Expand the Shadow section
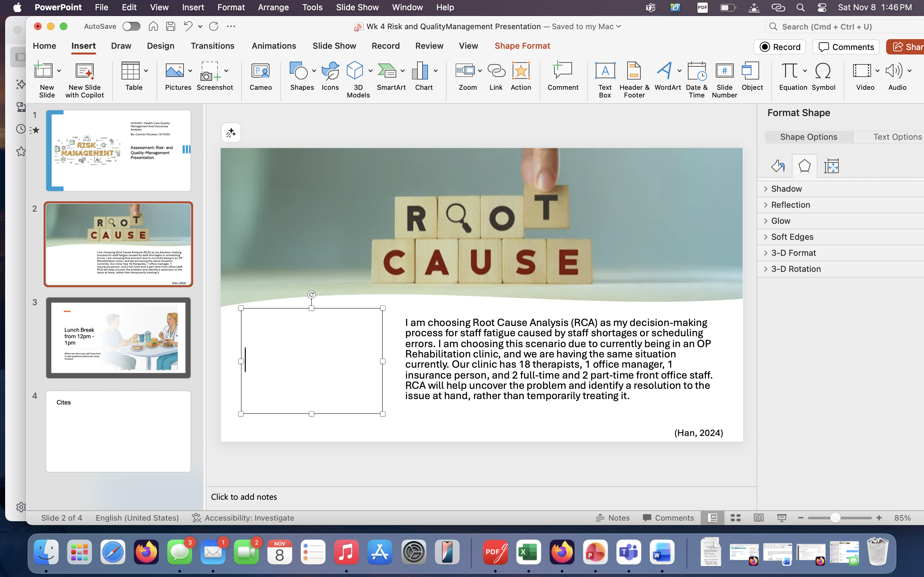 pyautogui.click(x=786, y=189)
